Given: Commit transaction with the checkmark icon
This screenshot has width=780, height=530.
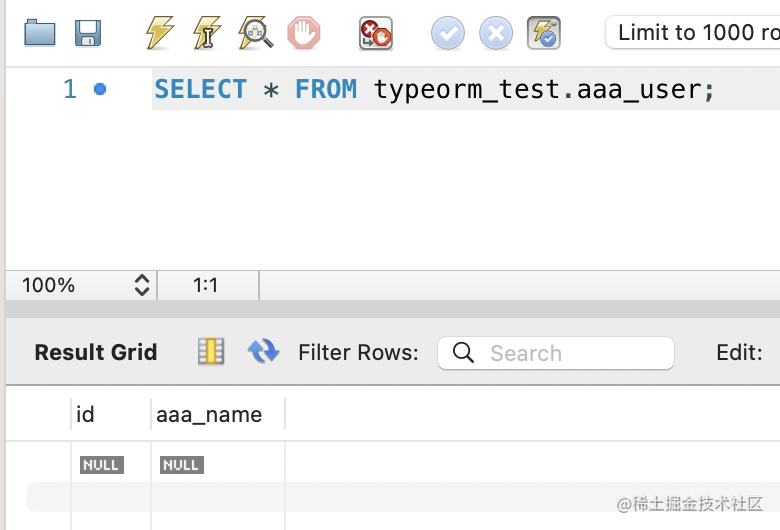Looking at the screenshot, I should (448, 33).
